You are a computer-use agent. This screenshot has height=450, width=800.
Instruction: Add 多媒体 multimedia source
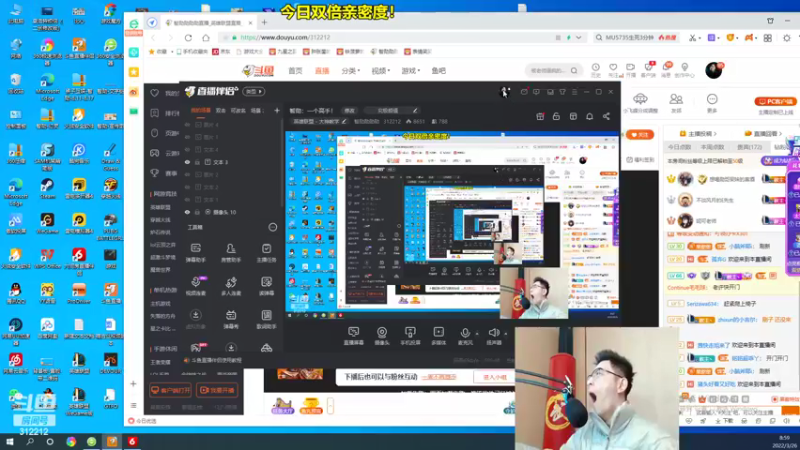pyautogui.click(x=438, y=336)
